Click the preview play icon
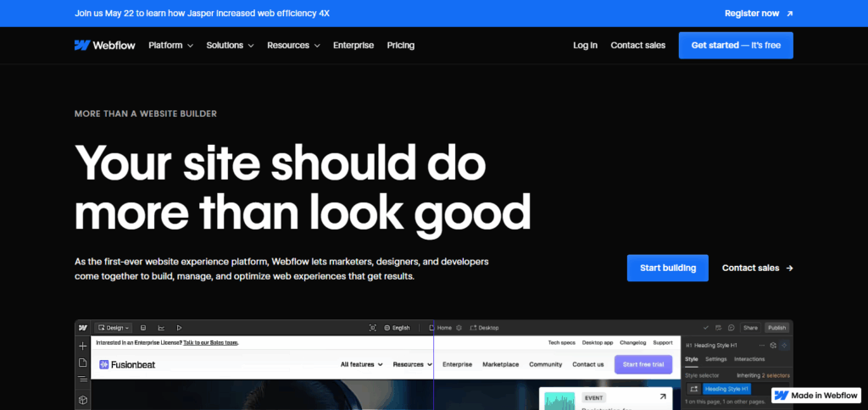 coord(179,328)
